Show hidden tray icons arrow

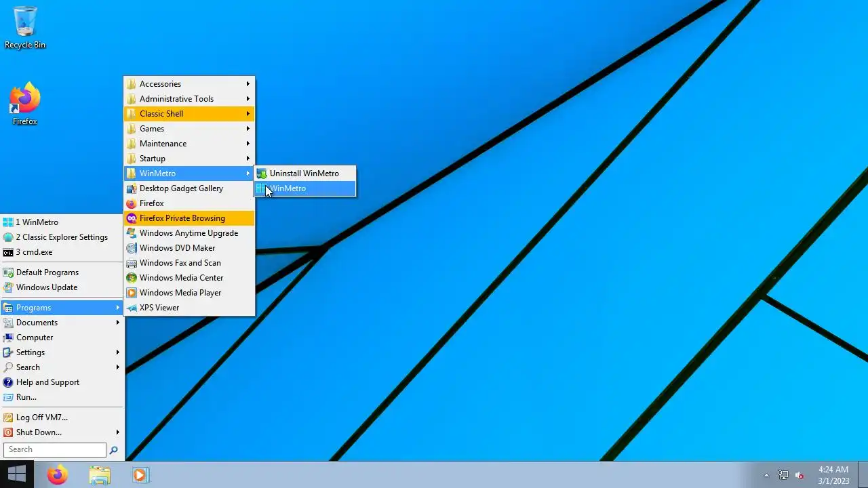(x=766, y=475)
